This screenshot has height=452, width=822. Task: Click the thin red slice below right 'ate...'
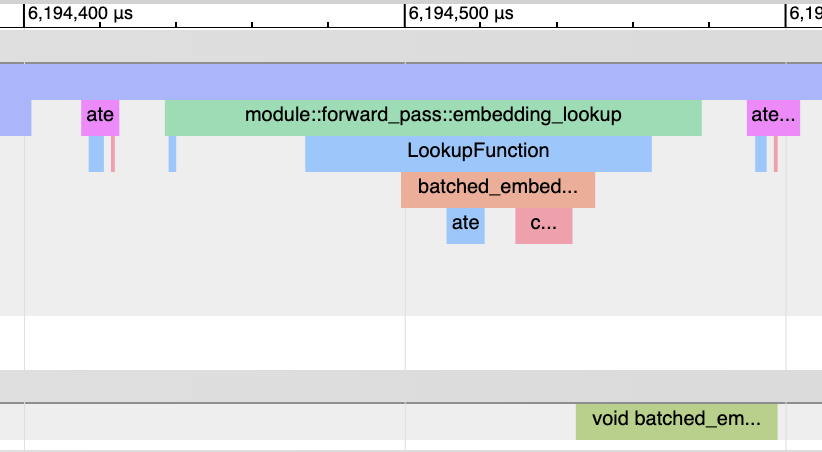775,153
